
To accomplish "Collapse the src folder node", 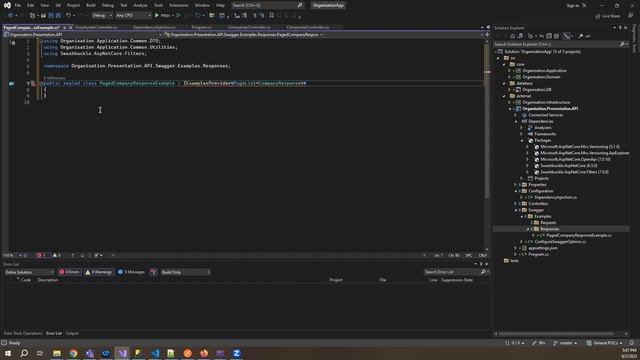I will (498, 58).
